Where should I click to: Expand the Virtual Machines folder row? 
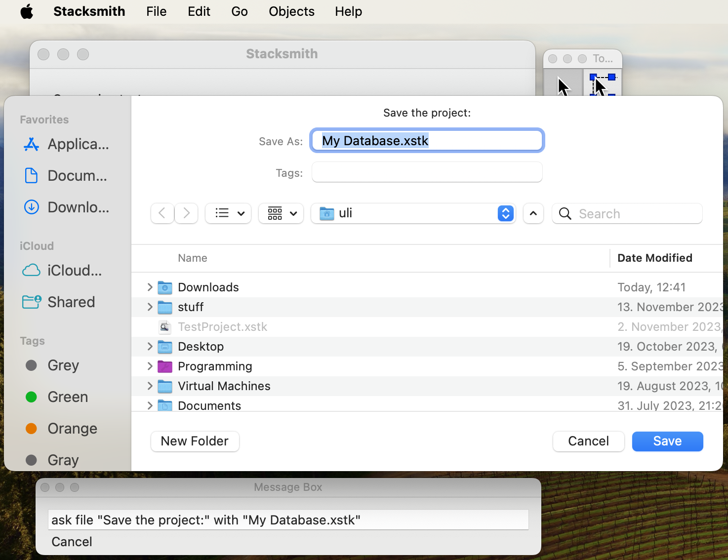coord(150,386)
